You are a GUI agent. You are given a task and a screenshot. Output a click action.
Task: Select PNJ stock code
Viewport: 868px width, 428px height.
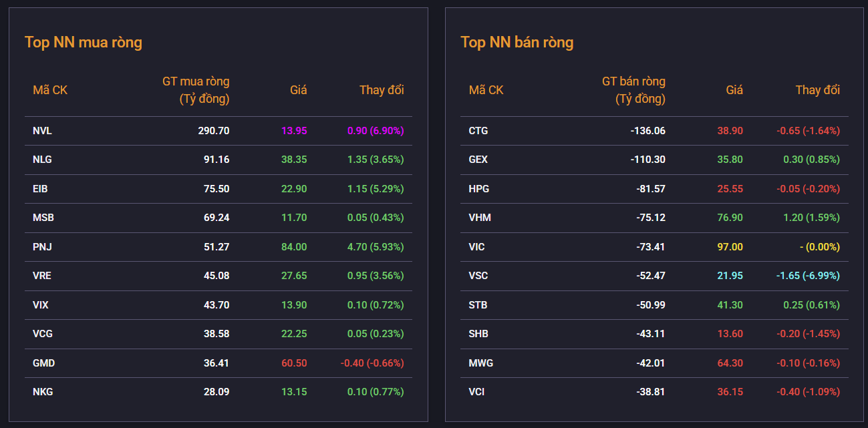pos(42,247)
